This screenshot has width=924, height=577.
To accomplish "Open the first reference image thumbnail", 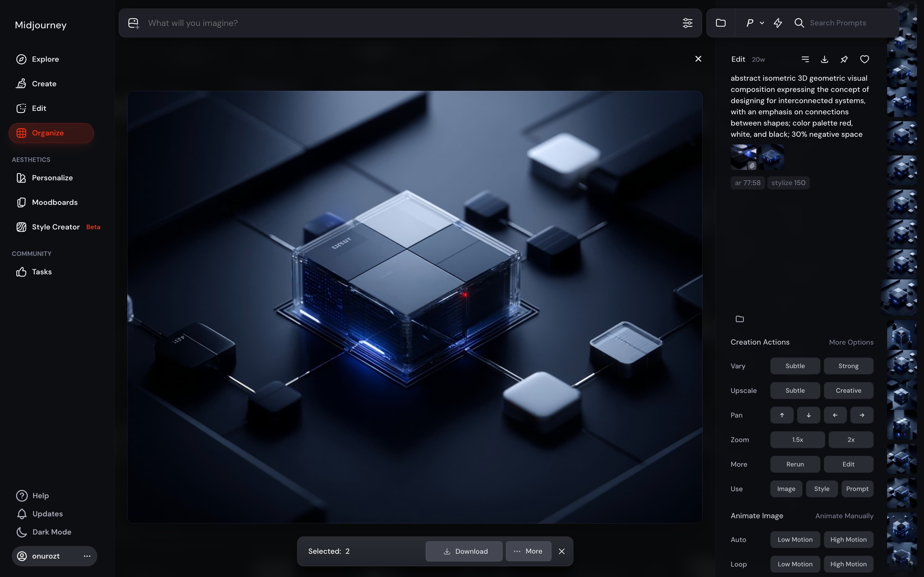I will coord(743,157).
